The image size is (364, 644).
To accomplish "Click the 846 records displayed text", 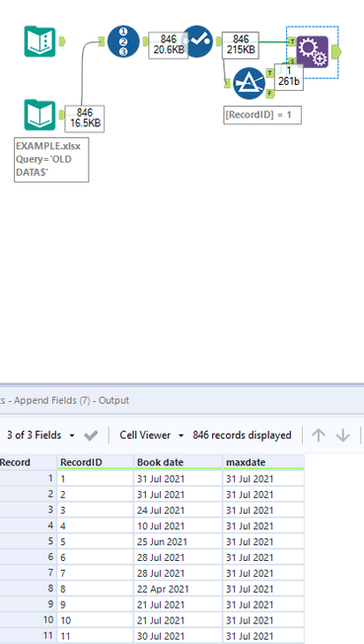I will 242,436.
